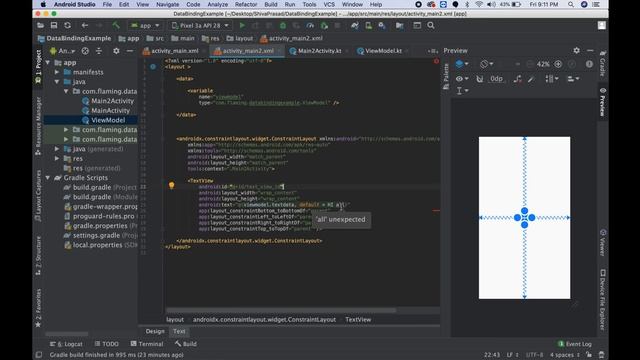Open design surface layers dropdown in preview
Image resolution: width=640 pixels, height=360 pixels.
pyautogui.click(x=462, y=64)
